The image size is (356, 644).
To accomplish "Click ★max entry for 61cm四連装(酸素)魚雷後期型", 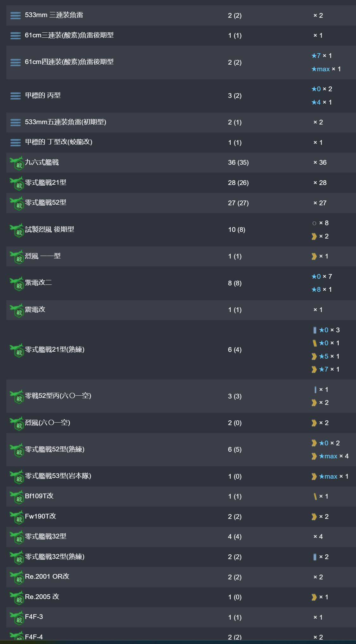I will pyautogui.click(x=326, y=69).
